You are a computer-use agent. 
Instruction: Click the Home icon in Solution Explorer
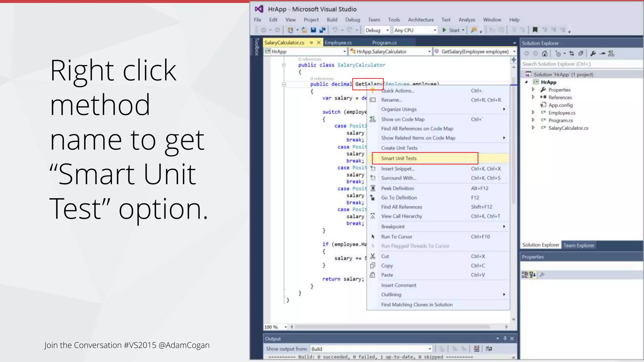click(545, 53)
